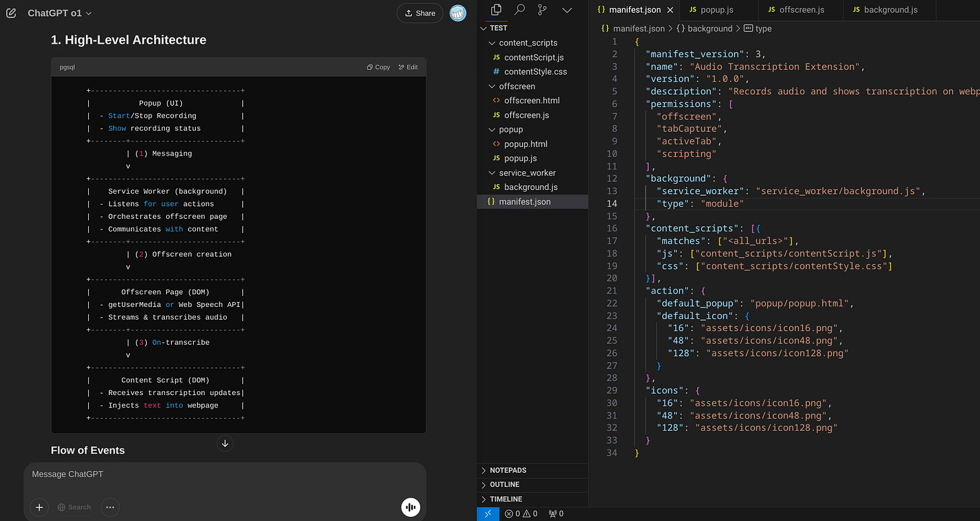
Task: Click the Share button
Action: click(x=419, y=13)
